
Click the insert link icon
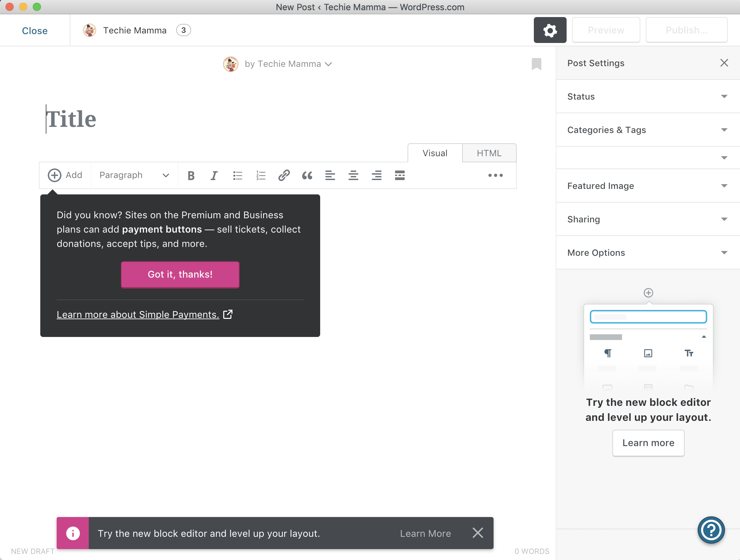tap(284, 175)
